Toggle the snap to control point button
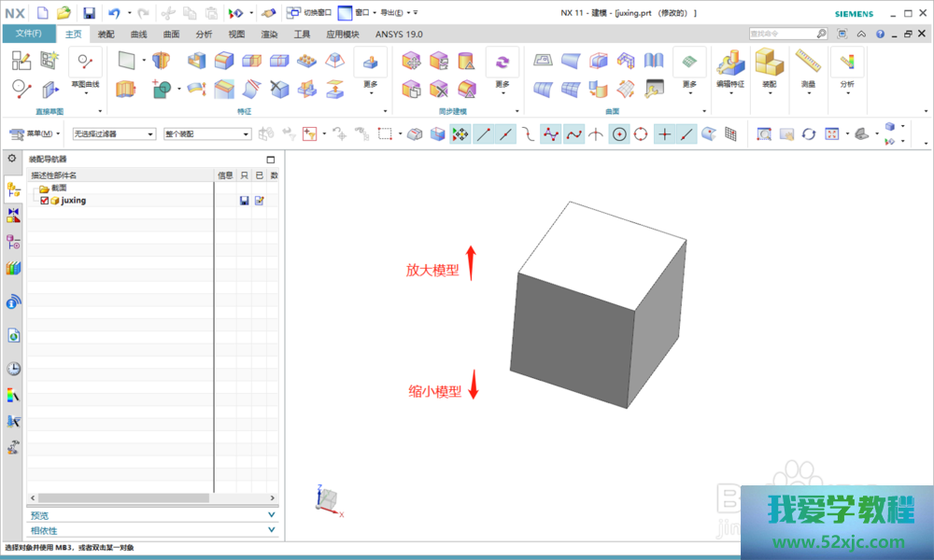This screenshot has width=934, height=560. point(551,134)
